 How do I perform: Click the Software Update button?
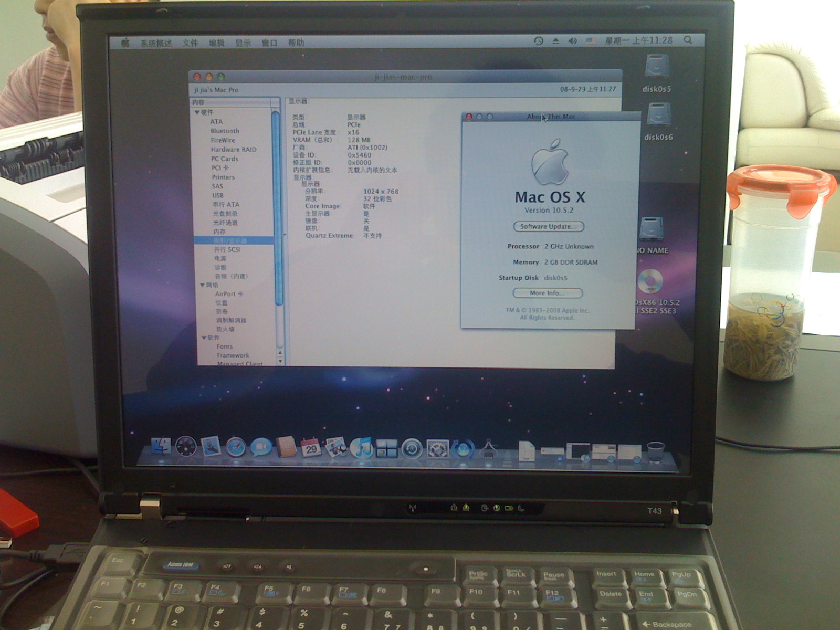click(548, 227)
